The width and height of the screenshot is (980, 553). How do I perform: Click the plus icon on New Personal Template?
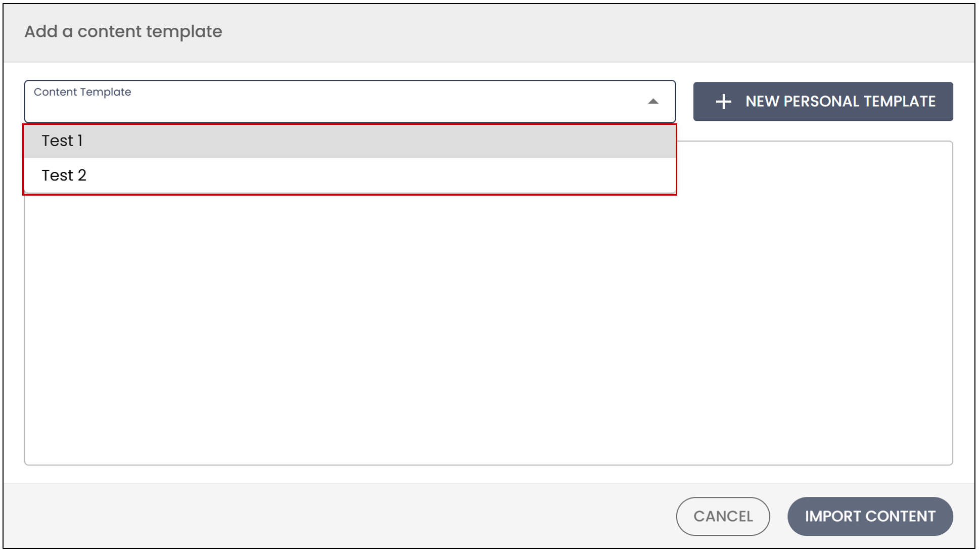tap(723, 102)
